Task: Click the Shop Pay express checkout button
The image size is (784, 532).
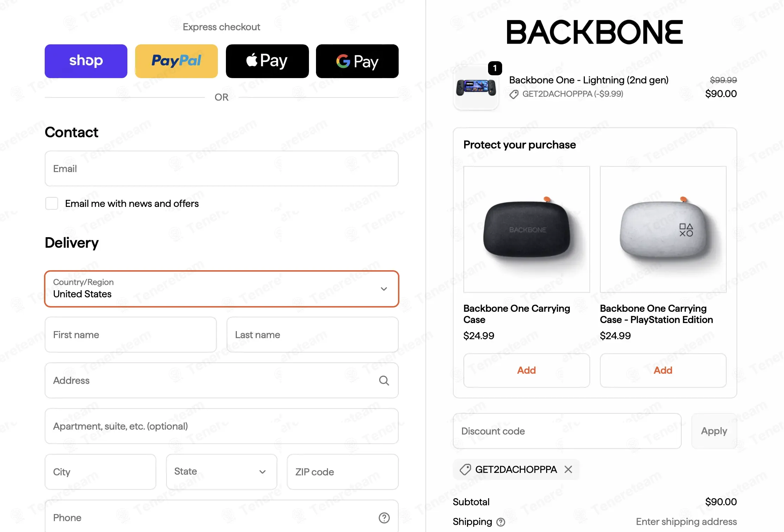Action: point(86,61)
